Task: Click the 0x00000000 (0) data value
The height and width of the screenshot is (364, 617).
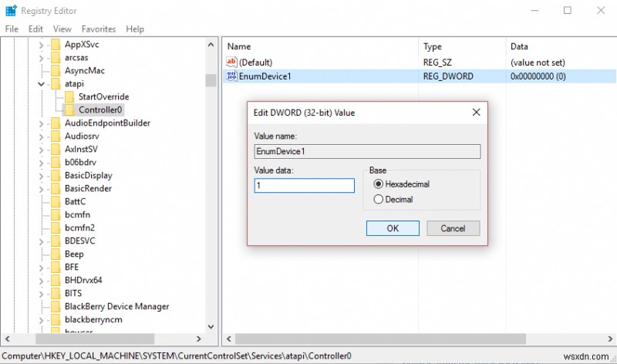Action: click(538, 76)
